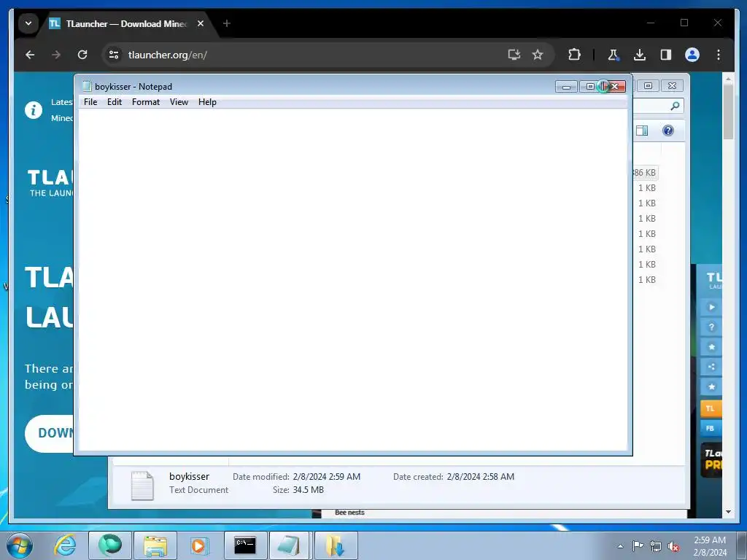The image size is (747, 560).
Task: Open Notepad's View menu
Action: pos(179,102)
